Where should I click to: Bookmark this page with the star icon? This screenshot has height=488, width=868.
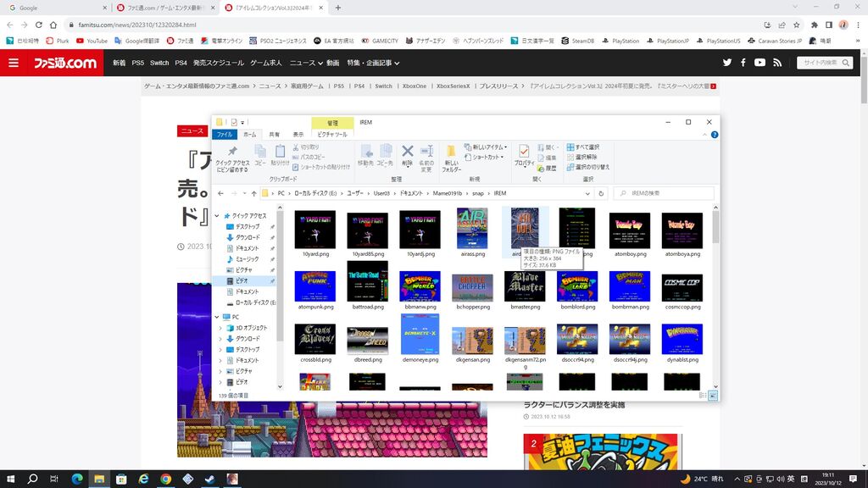[797, 25]
